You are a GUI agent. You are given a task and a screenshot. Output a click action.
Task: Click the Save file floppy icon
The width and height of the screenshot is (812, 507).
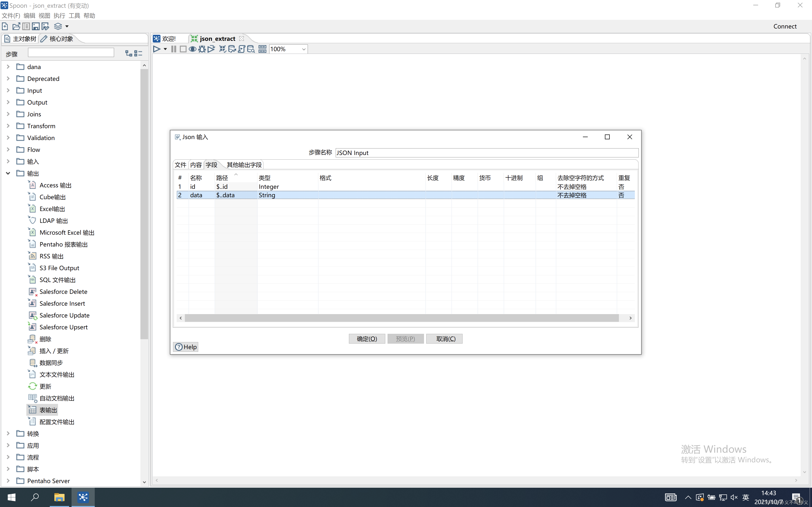pyautogui.click(x=36, y=26)
